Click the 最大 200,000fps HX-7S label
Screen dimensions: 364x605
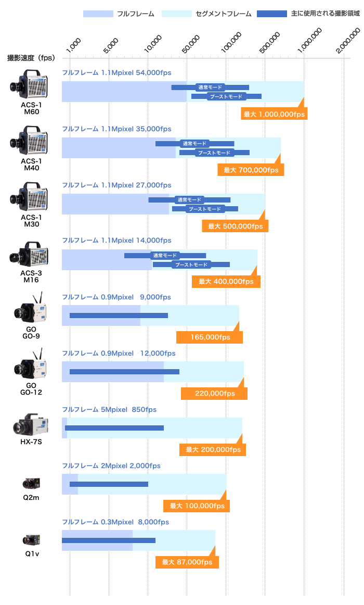pos(213,449)
